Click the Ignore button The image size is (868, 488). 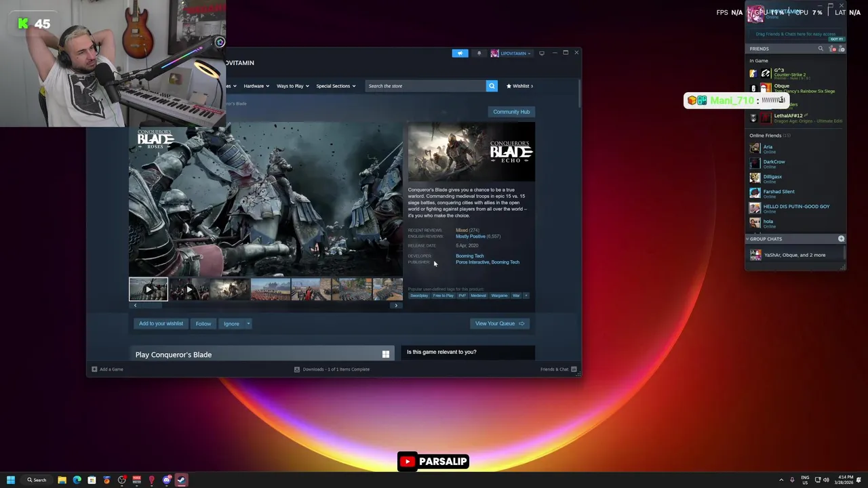pos(231,323)
